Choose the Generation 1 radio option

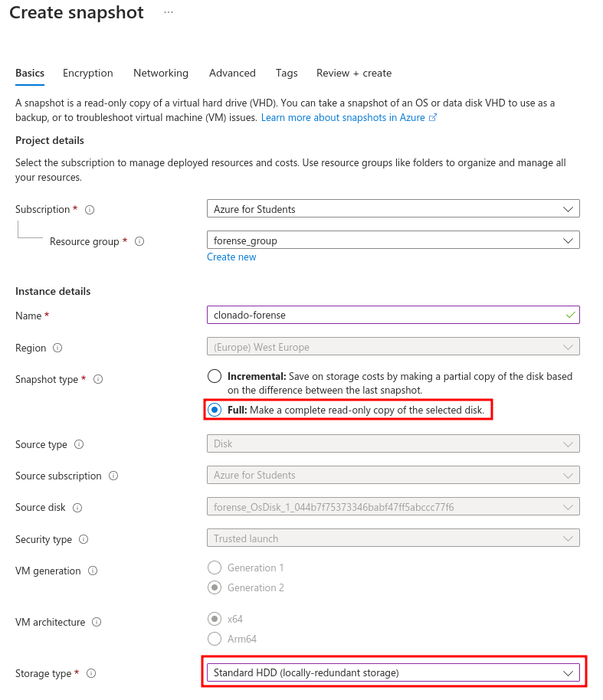click(215, 568)
